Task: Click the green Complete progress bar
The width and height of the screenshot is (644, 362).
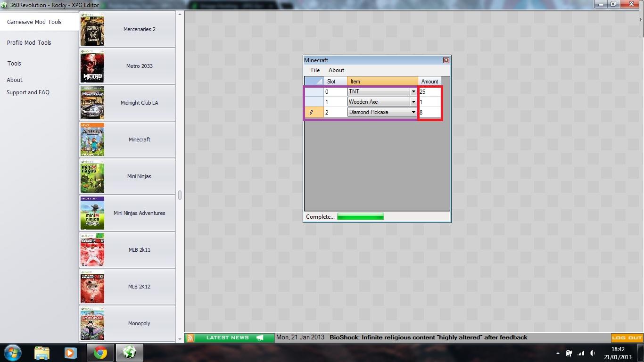Action: coord(361,217)
